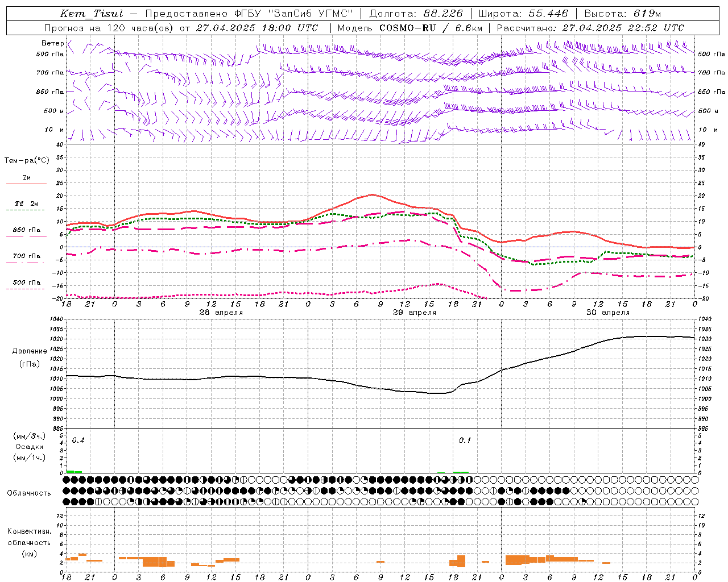
Task: Click the Тем-ра(°C) axis title
Action: pos(27,161)
